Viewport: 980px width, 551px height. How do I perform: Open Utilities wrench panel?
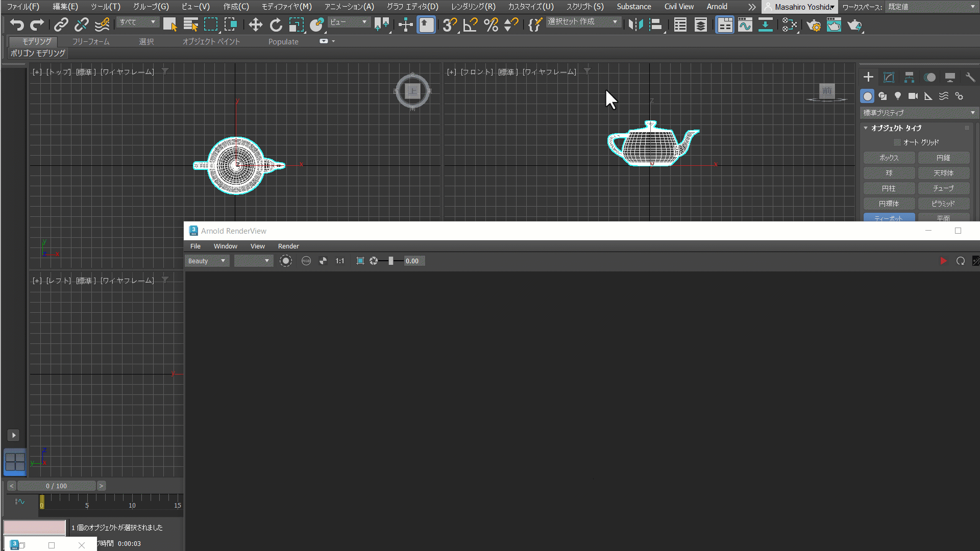coord(970,77)
